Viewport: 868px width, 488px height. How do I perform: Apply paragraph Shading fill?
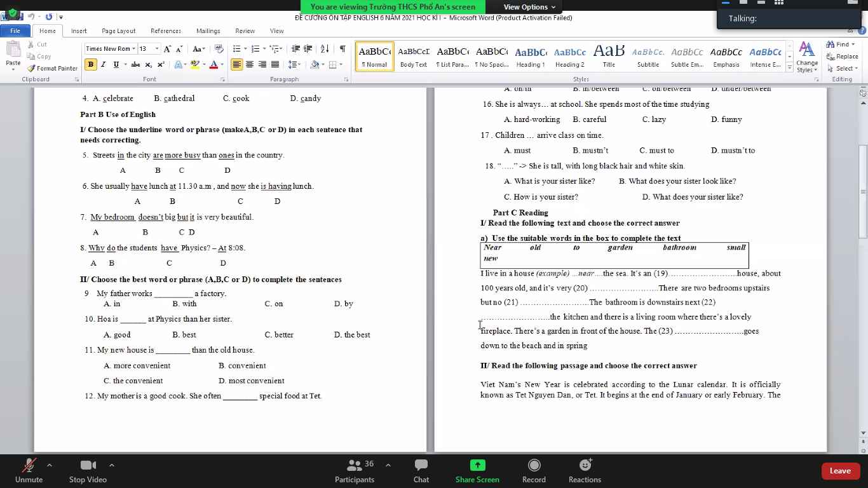pyautogui.click(x=315, y=64)
